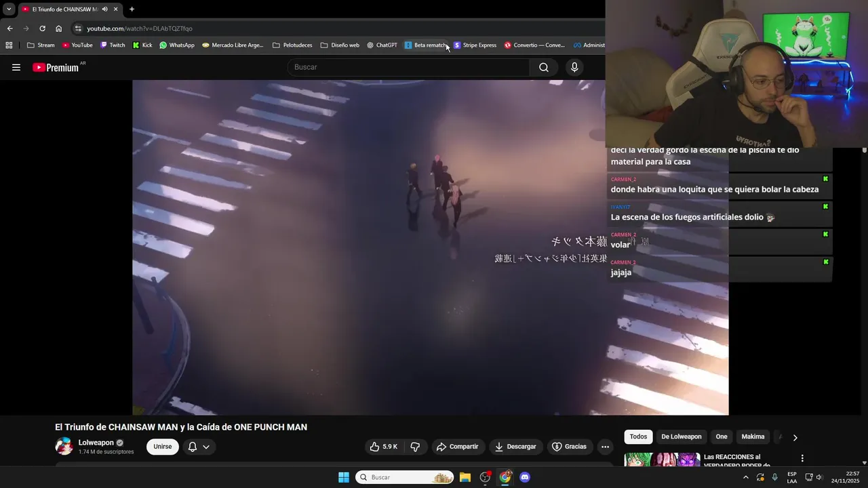This screenshot has height=488, width=868.
Task: Open the Kick bookmark
Action: coord(142,45)
